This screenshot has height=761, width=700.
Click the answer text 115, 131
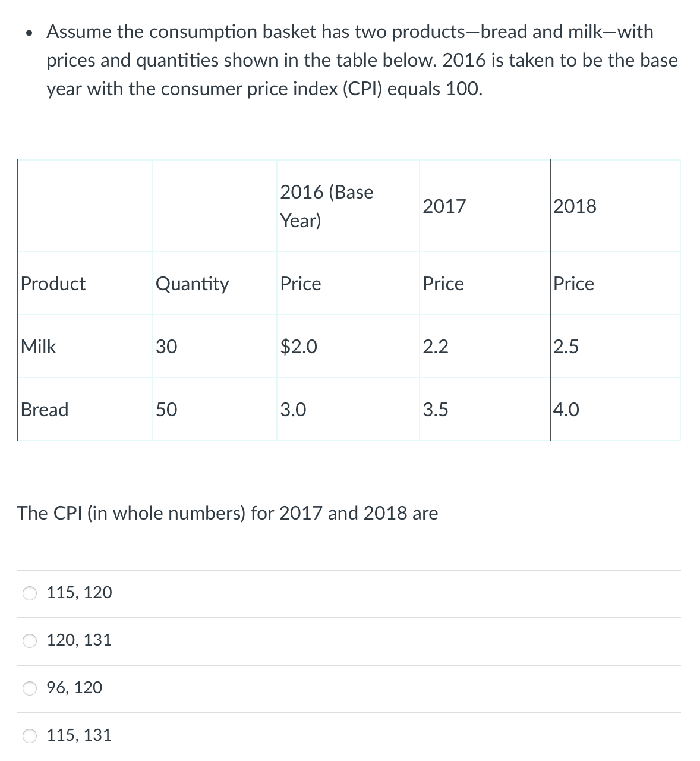pos(78,735)
